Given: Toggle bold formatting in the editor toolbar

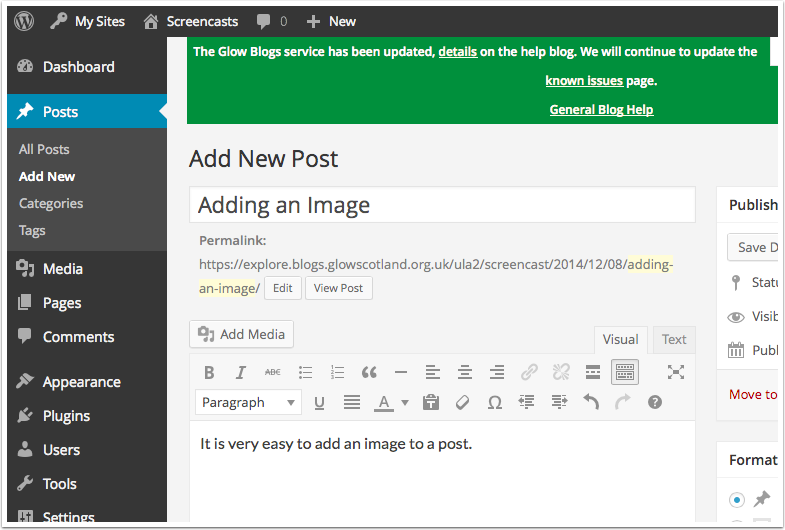Looking at the screenshot, I should pyautogui.click(x=209, y=372).
